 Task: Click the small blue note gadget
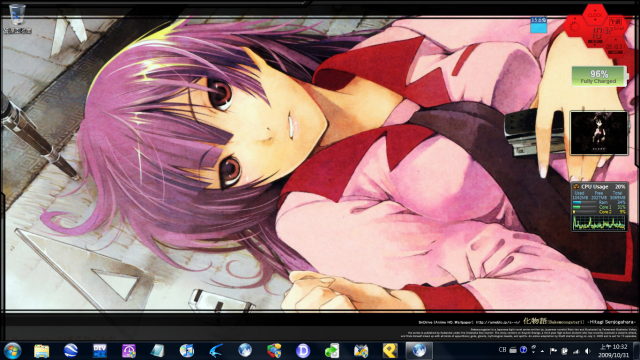(538, 25)
